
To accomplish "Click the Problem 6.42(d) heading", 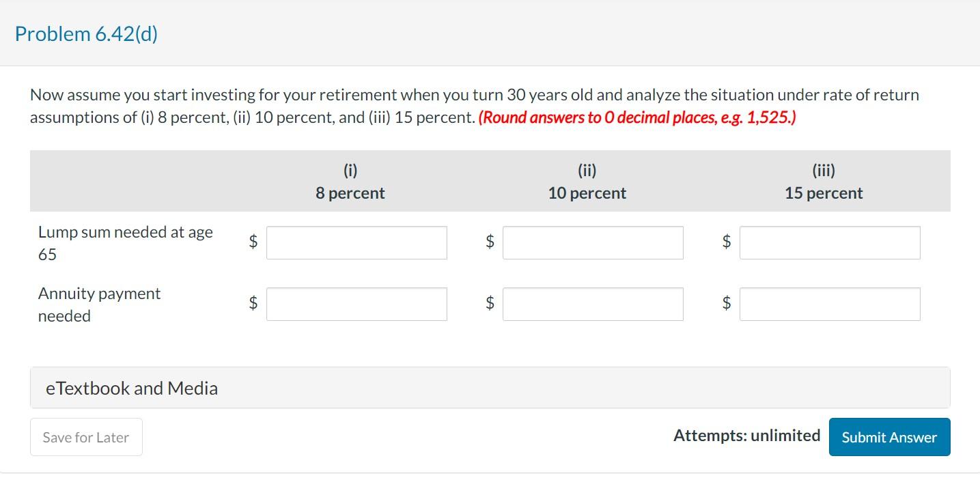I will point(87,33).
